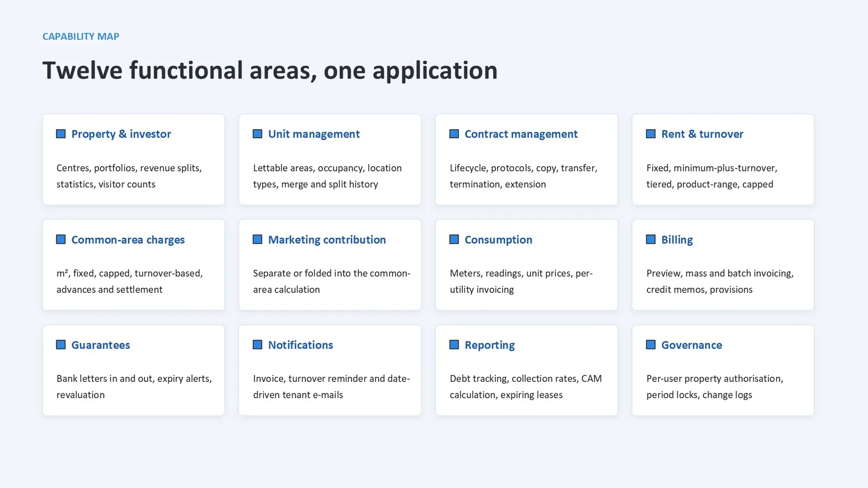The width and height of the screenshot is (868, 488).
Task: Click text 'Fixed, minimum-plus-turnover'
Action: pos(712,168)
